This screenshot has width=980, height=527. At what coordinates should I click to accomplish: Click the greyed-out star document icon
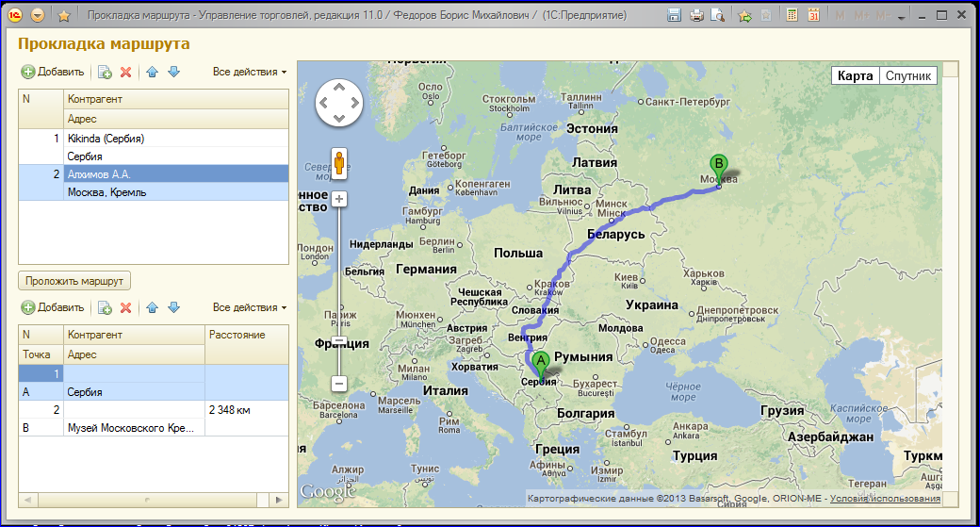pyautogui.click(x=765, y=16)
